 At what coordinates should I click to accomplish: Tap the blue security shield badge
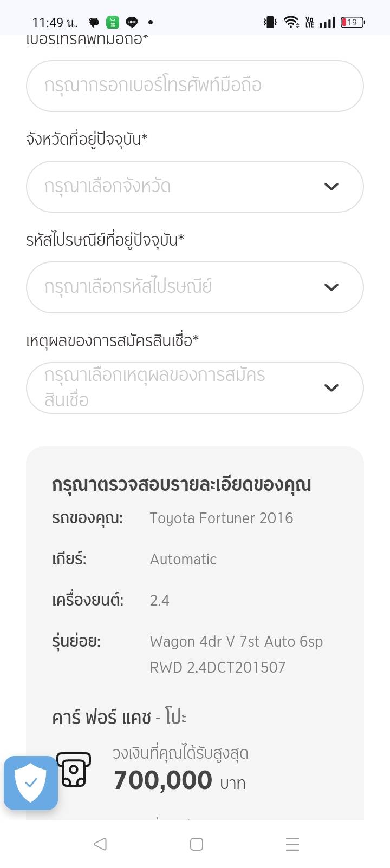(31, 782)
